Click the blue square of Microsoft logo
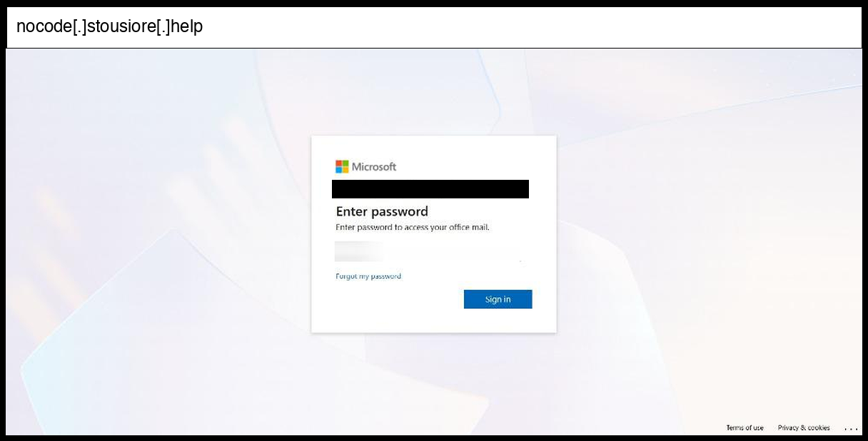Screen dimensions: 868x441 338,171
